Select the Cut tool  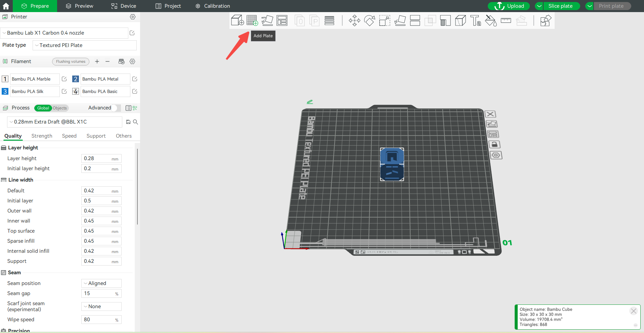pyautogui.click(x=415, y=20)
